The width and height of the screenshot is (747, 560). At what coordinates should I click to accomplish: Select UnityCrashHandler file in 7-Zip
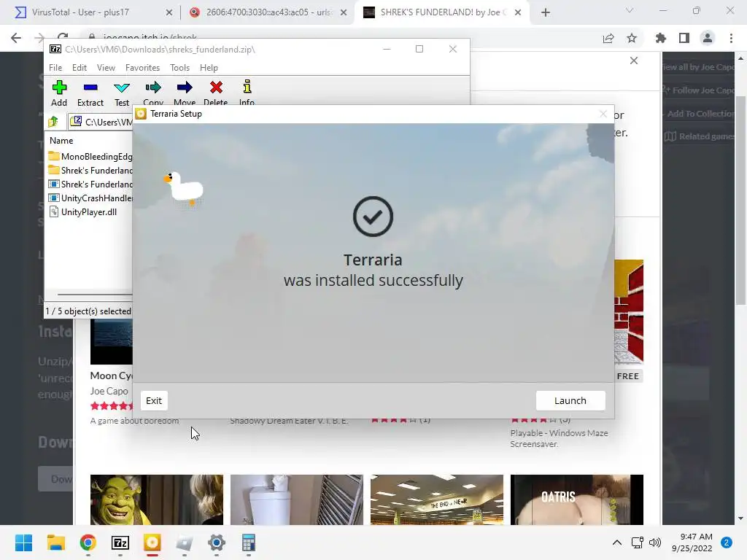pyautogui.click(x=90, y=198)
